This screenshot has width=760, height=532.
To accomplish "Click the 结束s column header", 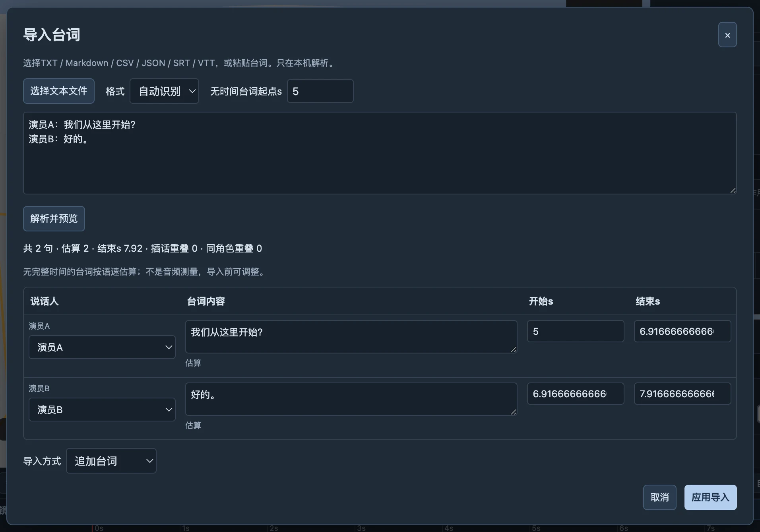I will click(x=648, y=301).
